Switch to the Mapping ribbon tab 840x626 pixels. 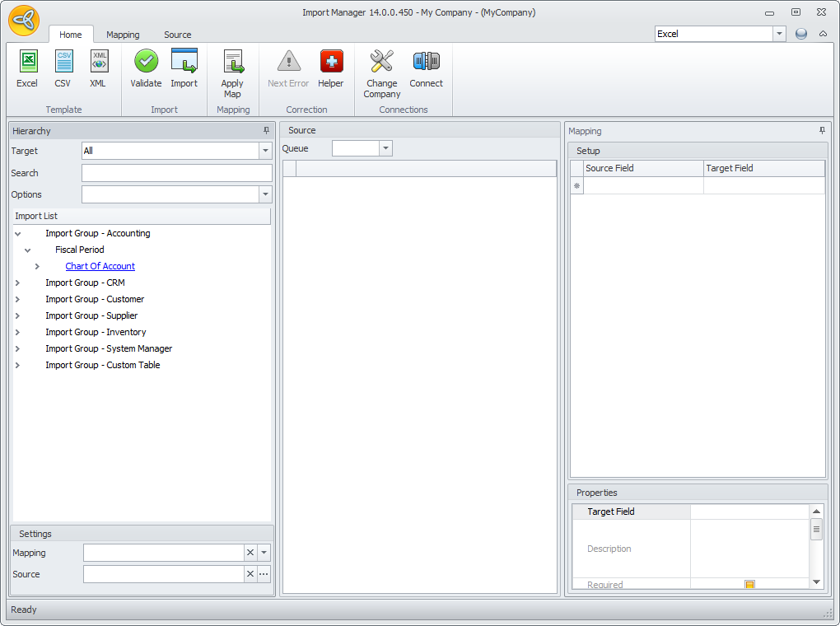123,35
